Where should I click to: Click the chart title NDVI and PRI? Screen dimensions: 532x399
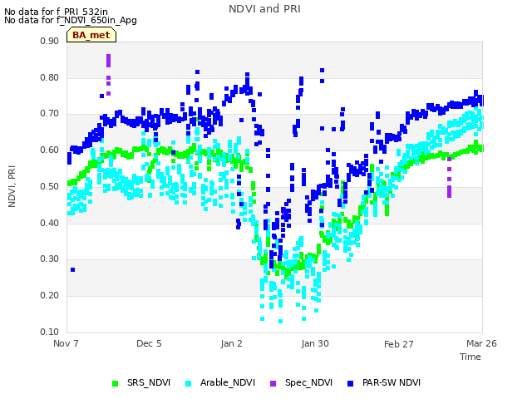(x=264, y=9)
